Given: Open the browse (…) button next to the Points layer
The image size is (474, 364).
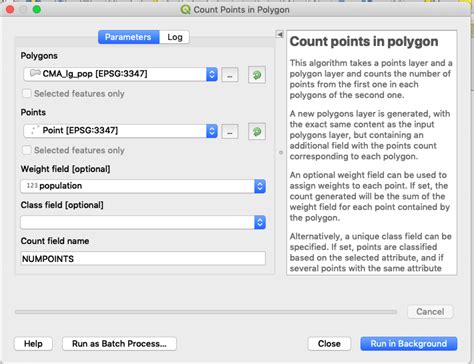Looking at the screenshot, I should pyautogui.click(x=230, y=132).
